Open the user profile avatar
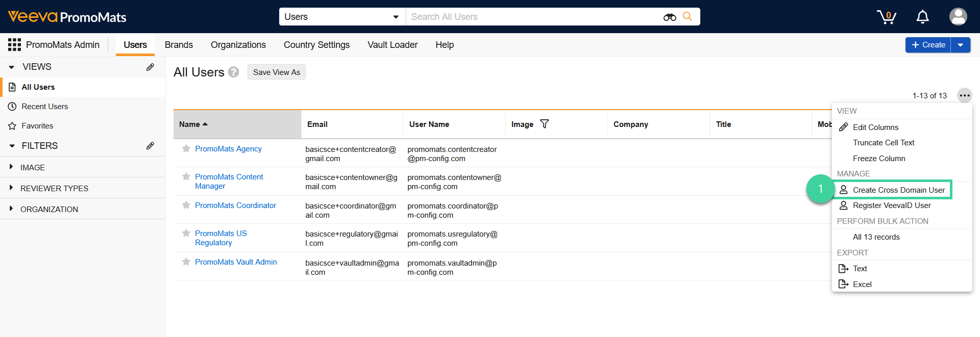The height and width of the screenshot is (337, 980). [958, 17]
